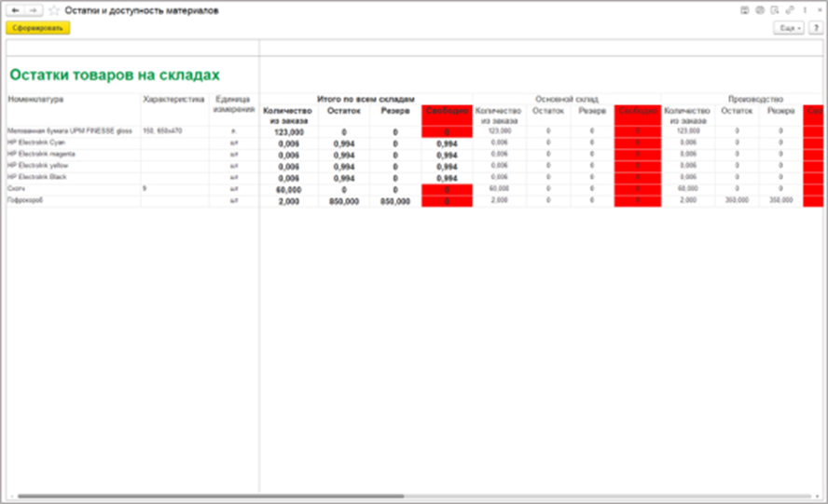Select the Мелованная бумага UPM FINESSE row
Image resolution: width=828 pixels, height=504 pixels.
64,132
